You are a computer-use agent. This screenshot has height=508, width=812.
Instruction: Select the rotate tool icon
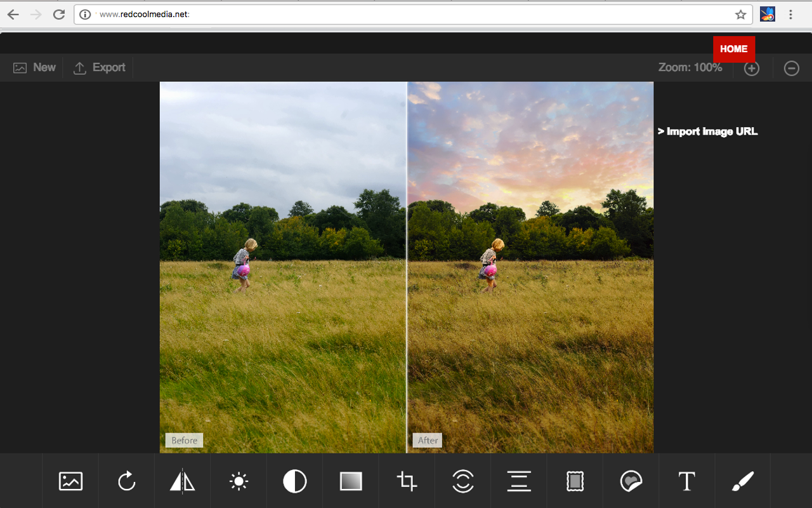127,481
